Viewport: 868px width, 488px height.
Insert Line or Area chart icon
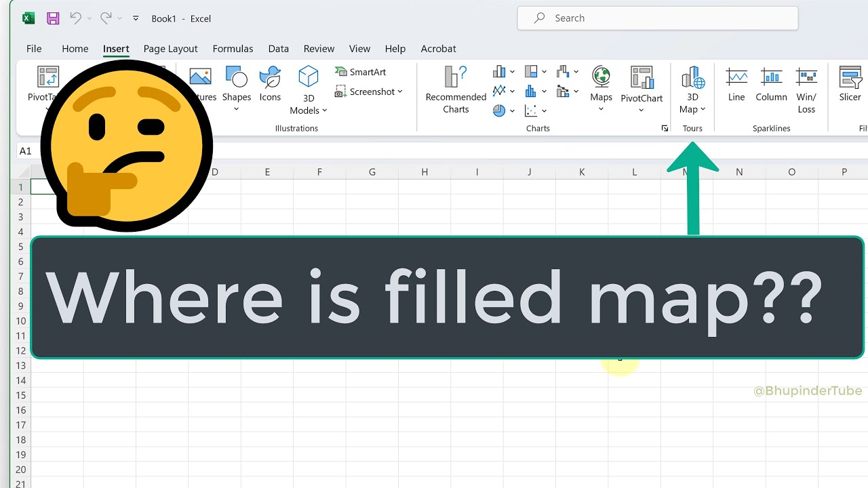pos(500,91)
